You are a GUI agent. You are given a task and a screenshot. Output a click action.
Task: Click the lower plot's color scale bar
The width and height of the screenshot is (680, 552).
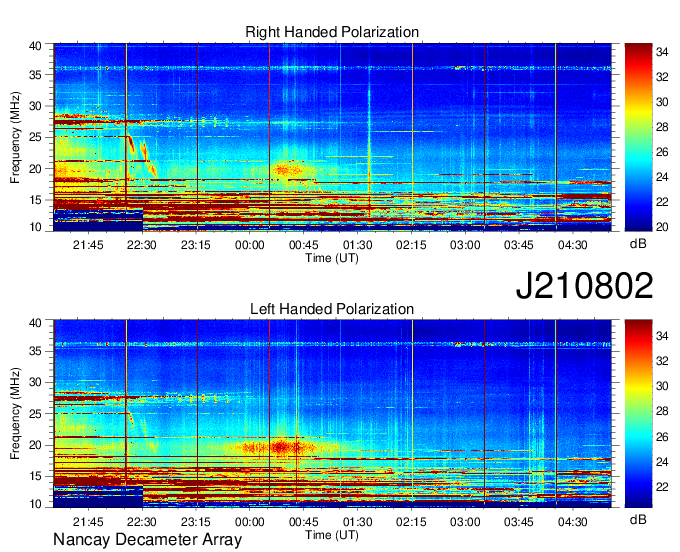[x=638, y=414]
